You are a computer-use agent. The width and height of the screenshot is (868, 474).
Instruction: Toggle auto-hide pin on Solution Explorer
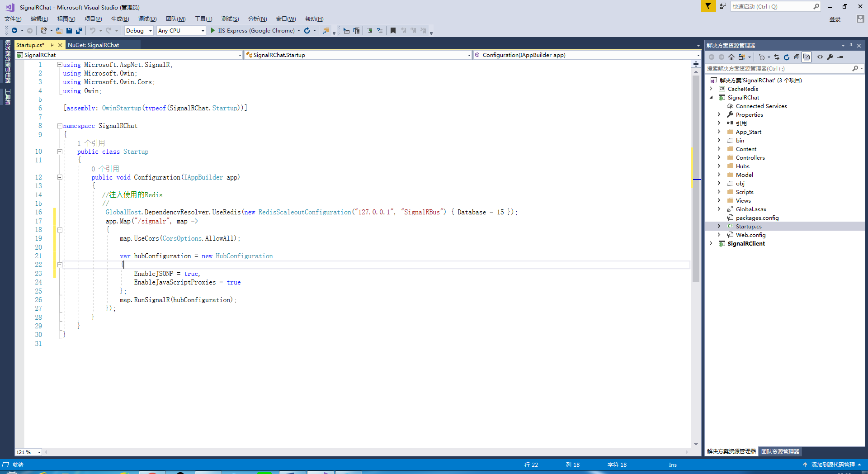(851, 45)
